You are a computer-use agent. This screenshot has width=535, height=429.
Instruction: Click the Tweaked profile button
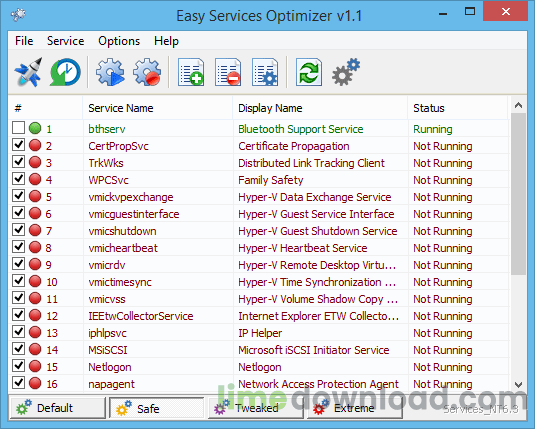tap(256, 408)
